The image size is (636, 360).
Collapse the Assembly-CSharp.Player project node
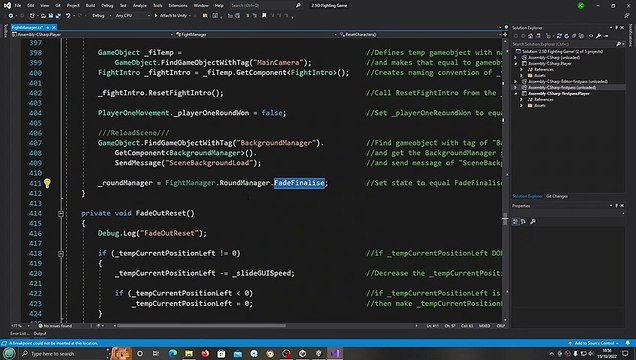[x=516, y=64]
